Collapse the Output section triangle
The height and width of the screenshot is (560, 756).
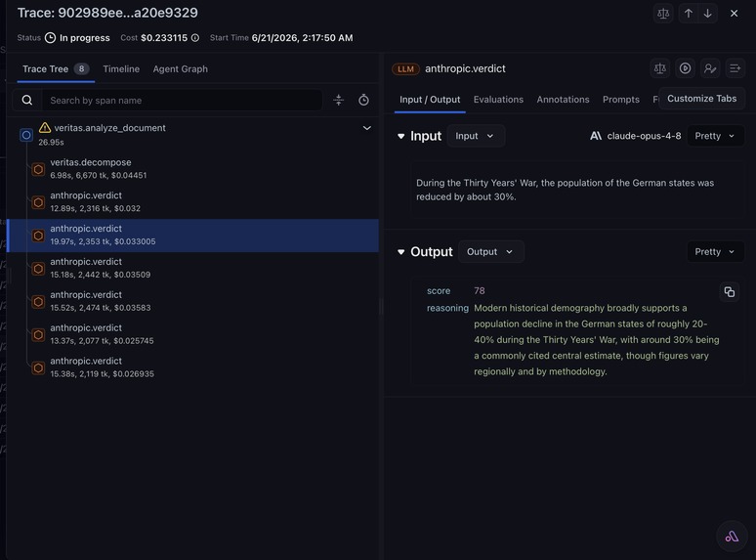click(400, 252)
